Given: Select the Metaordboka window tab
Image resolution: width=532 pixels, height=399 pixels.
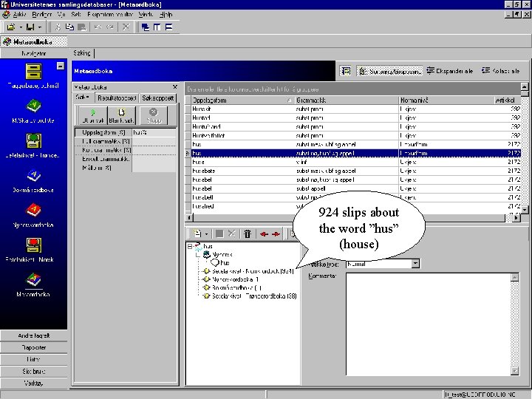Looking at the screenshot, I should pos(33,41).
